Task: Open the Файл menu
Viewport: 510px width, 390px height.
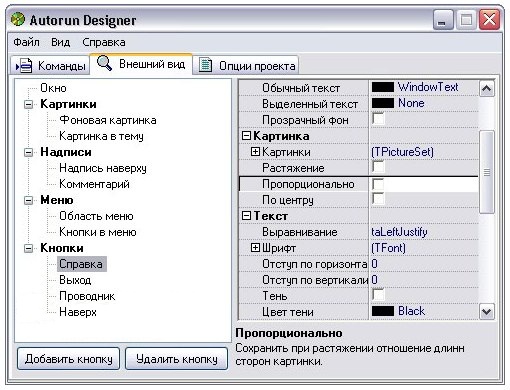Action: click(x=26, y=42)
